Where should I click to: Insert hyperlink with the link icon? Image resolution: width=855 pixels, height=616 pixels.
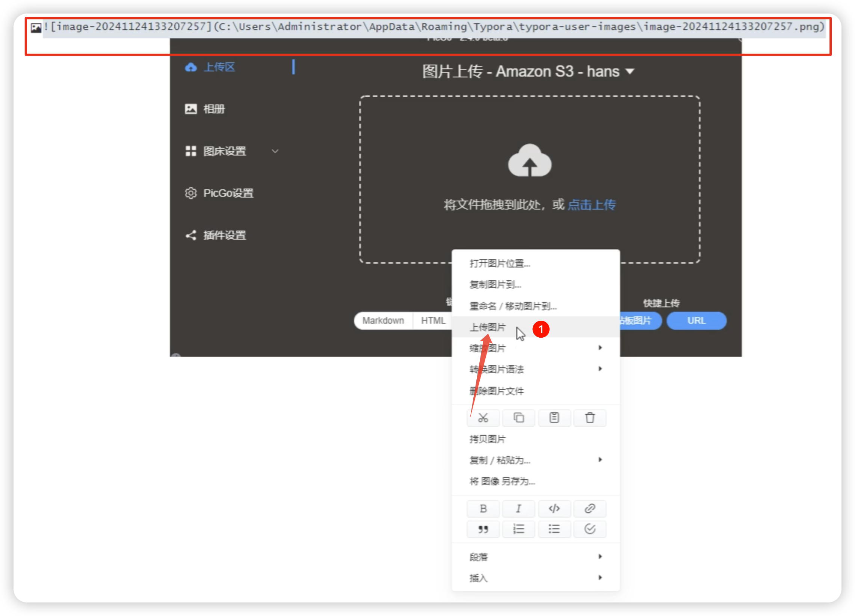[x=590, y=509]
